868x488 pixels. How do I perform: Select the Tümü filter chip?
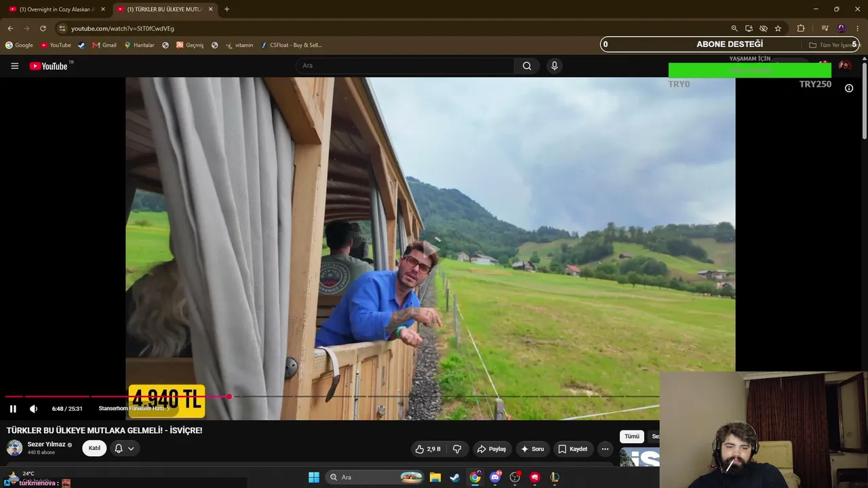coord(631,436)
